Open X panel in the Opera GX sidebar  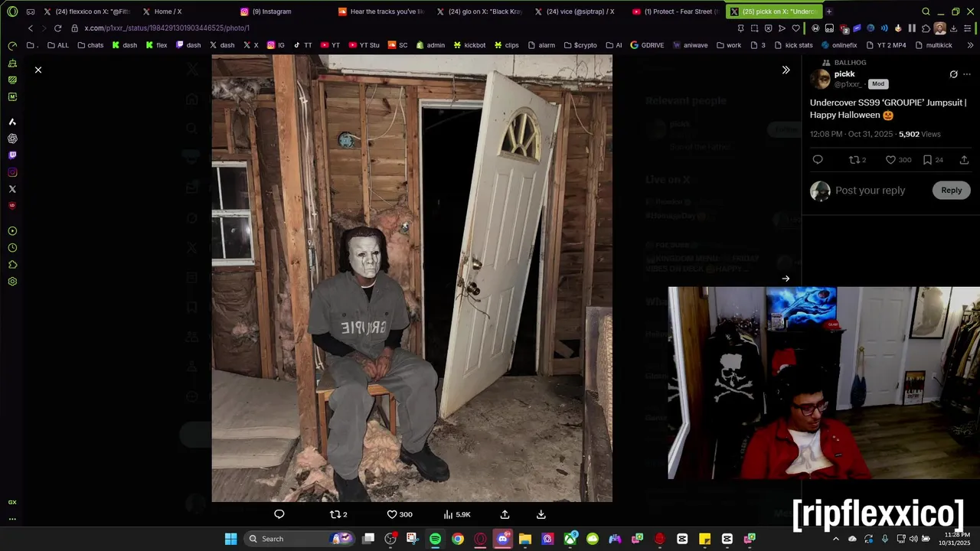point(12,189)
